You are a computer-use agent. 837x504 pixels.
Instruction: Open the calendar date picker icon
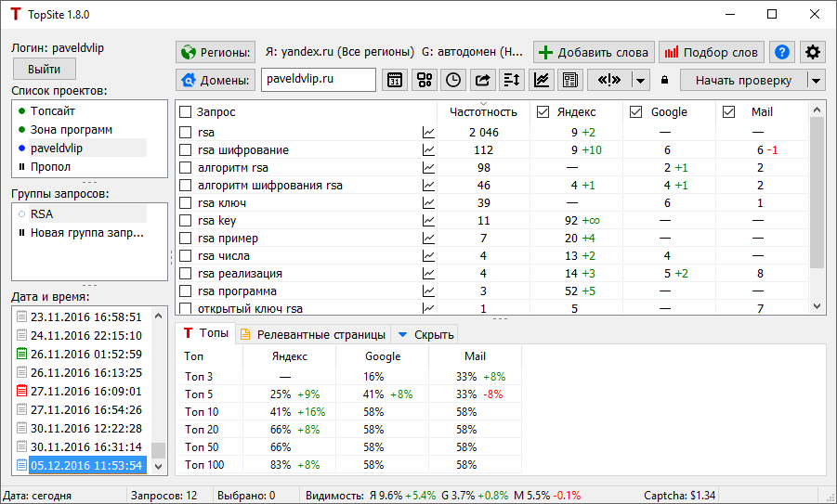point(395,80)
